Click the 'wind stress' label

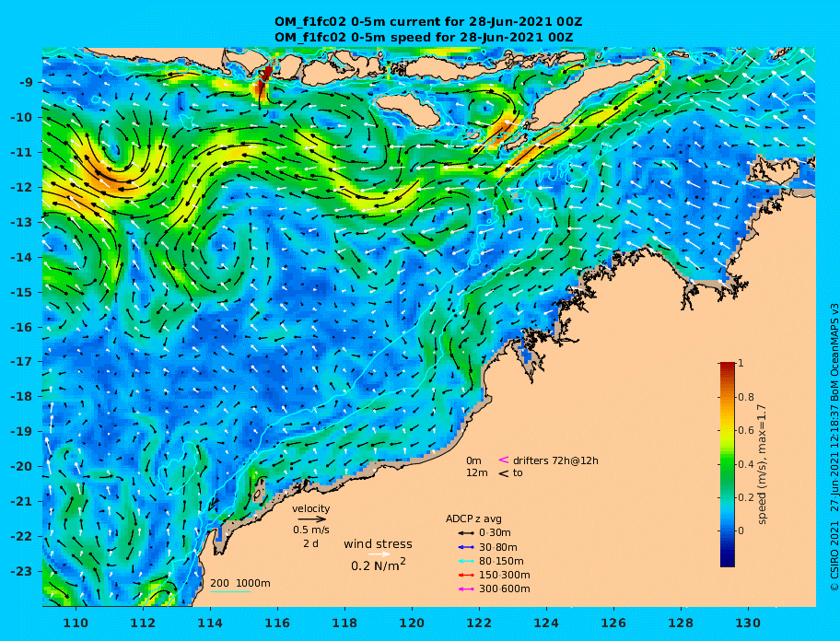coord(379,544)
